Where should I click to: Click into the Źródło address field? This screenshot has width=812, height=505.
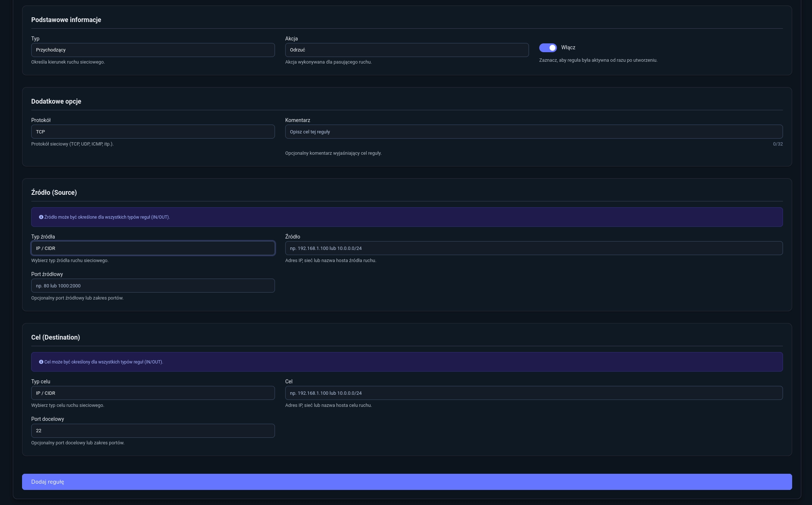(534, 248)
